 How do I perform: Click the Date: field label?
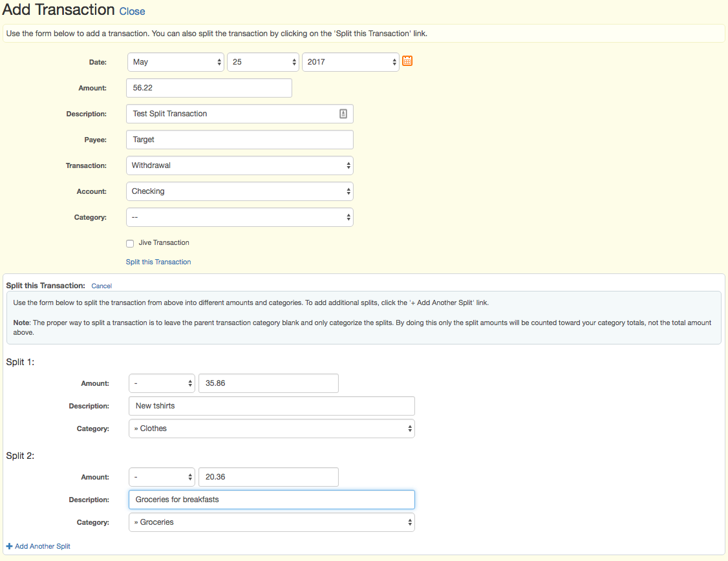pos(98,62)
